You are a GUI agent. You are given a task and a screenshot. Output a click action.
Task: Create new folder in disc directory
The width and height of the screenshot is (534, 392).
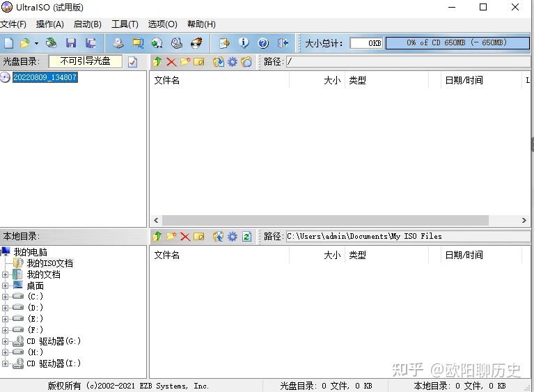click(x=185, y=62)
